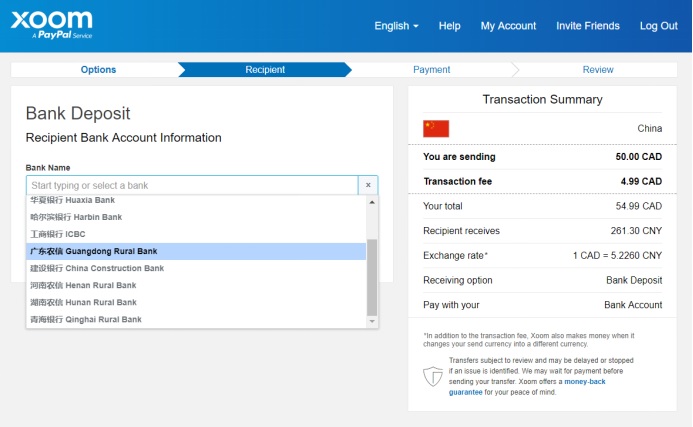Choose Huaxia Bank from the list
Viewport: 693px width, 427px height.
coord(196,200)
